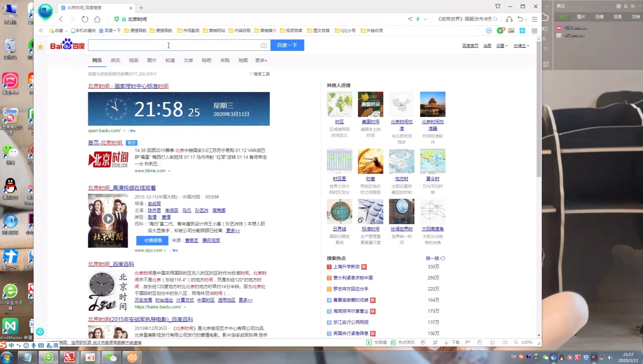Open the 搜索工具 search tools filter
The image size is (643, 364).
click(x=260, y=74)
